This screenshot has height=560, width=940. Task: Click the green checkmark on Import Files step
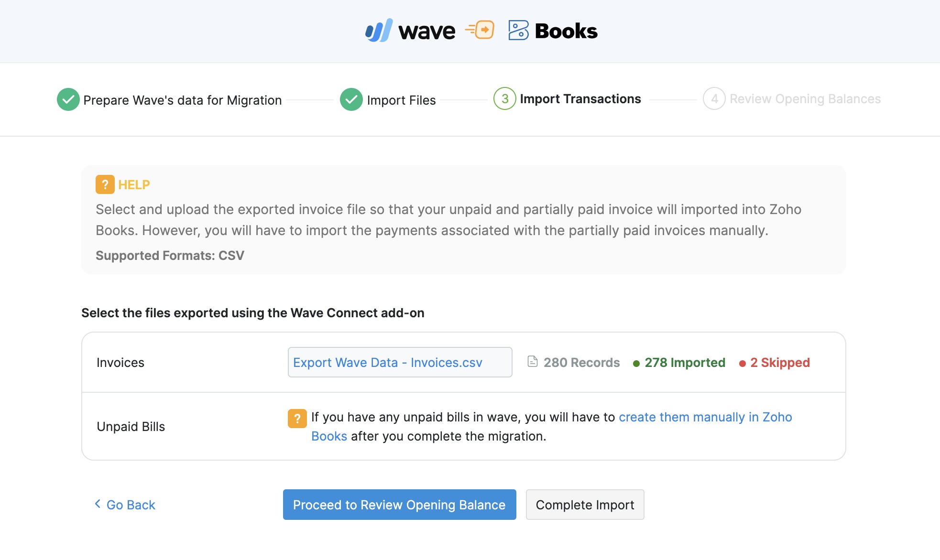[x=351, y=99]
